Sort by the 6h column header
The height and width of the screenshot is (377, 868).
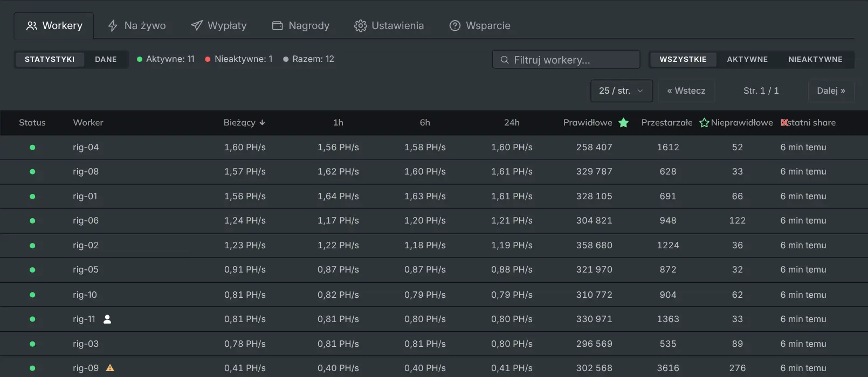click(425, 123)
